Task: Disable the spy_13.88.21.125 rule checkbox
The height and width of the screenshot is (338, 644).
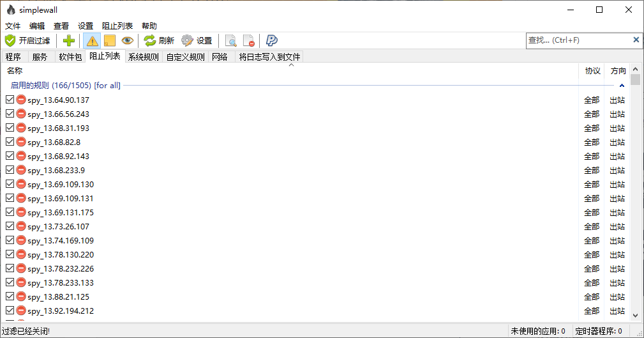Action: pos(10,296)
